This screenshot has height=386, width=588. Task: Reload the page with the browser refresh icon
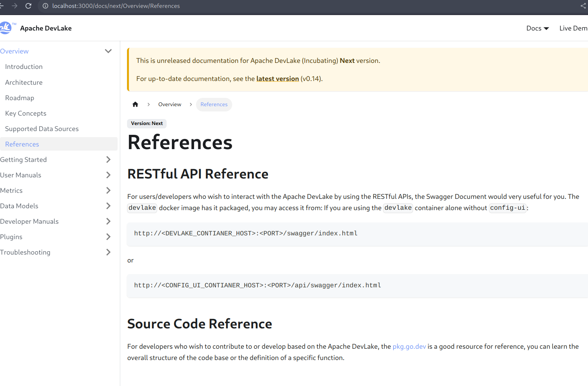[x=28, y=6]
